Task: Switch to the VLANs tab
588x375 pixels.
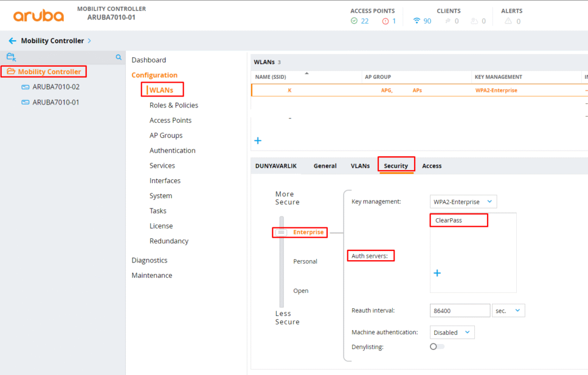Action: 360,166
